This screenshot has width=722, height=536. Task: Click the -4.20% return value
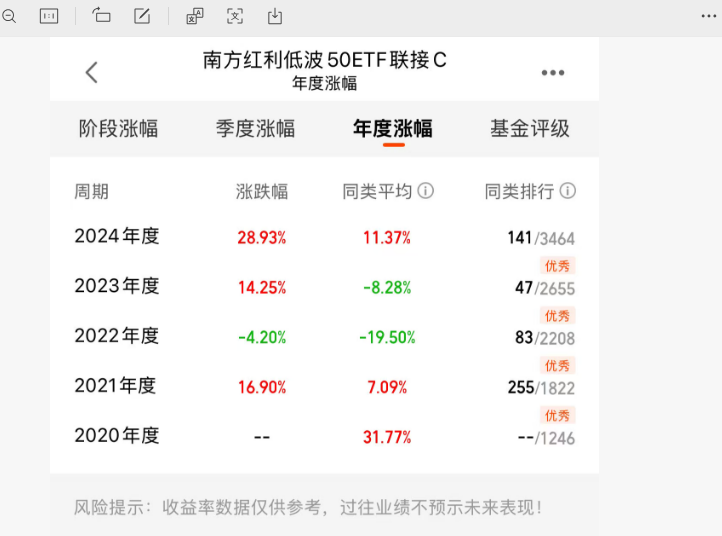[x=262, y=337]
